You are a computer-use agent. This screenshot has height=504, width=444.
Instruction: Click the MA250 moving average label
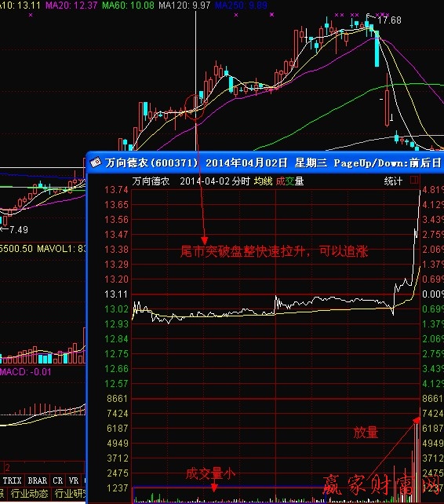pos(241,5)
